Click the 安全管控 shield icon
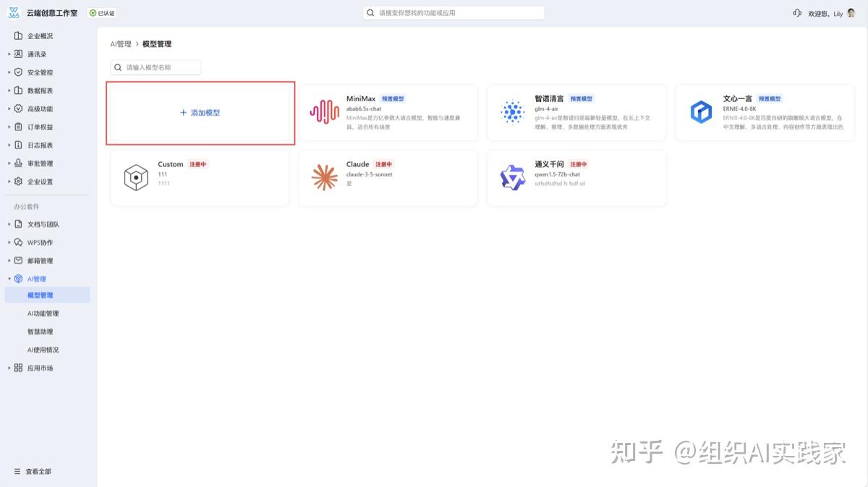 coord(19,72)
